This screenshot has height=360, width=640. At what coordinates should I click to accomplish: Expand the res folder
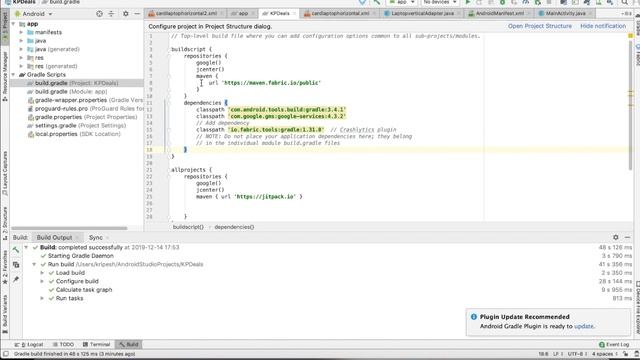point(21,58)
